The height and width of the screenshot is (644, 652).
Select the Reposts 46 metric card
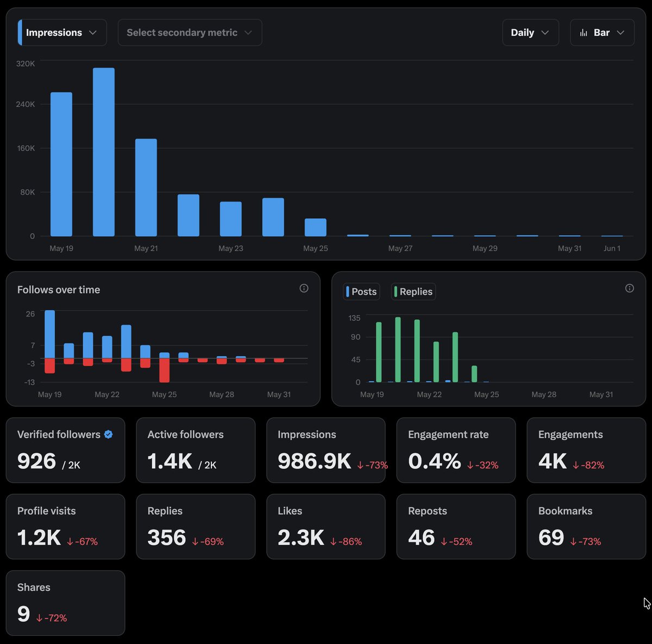pos(456,527)
